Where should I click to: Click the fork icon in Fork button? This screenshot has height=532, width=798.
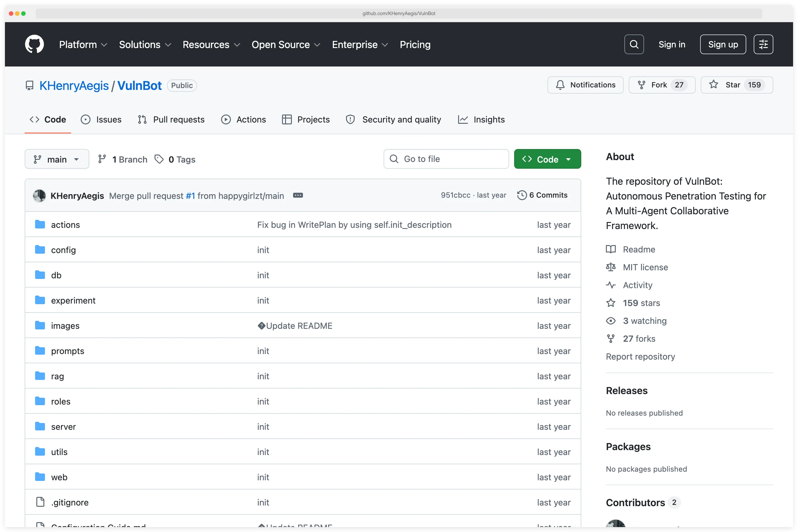pyautogui.click(x=641, y=85)
